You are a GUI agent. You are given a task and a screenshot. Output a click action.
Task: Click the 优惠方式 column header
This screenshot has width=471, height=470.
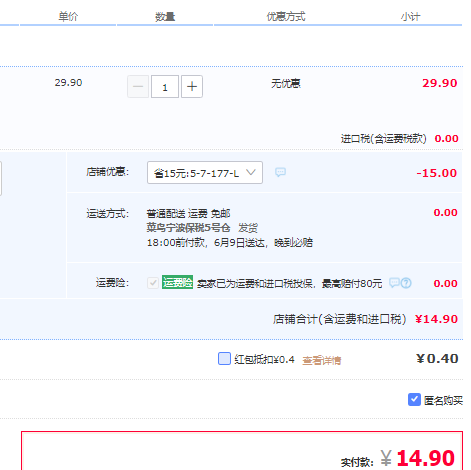pos(286,16)
